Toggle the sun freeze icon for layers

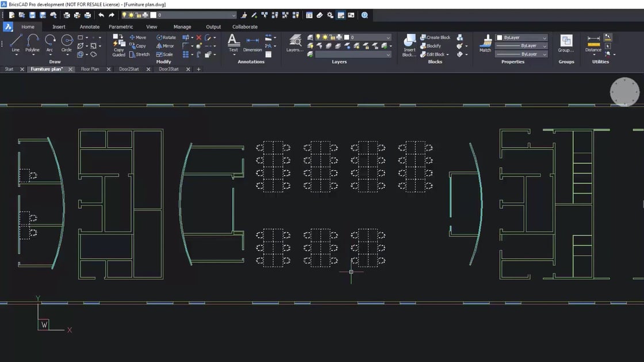coord(325,37)
